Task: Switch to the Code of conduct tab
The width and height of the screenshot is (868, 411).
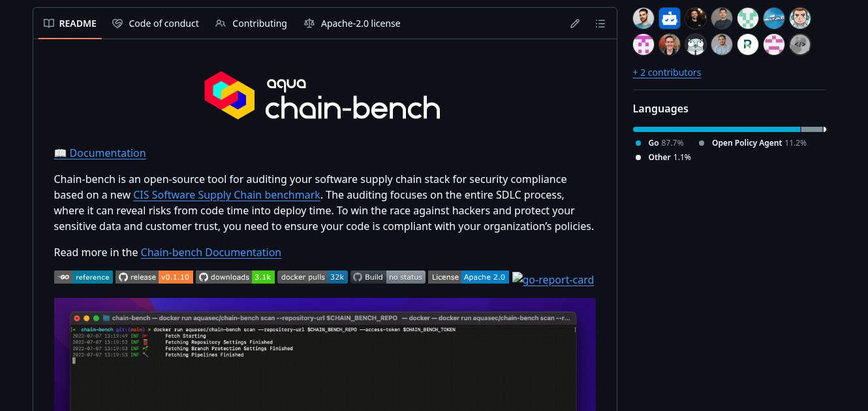Action: [x=164, y=23]
